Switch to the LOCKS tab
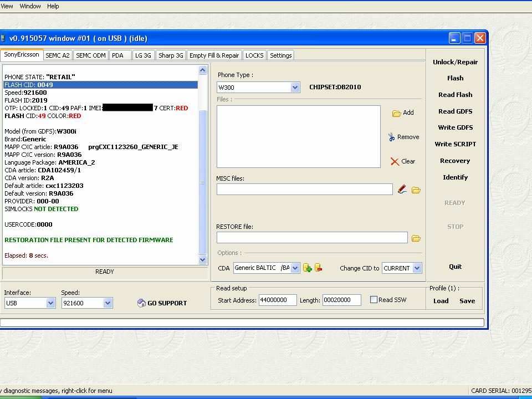532x399 pixels. click(x=254, y=55)
